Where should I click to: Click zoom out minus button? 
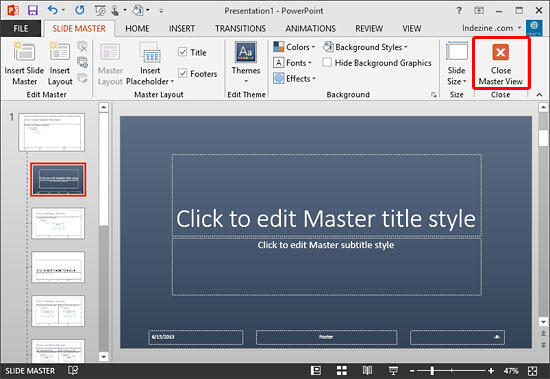[x=412, y=371]
